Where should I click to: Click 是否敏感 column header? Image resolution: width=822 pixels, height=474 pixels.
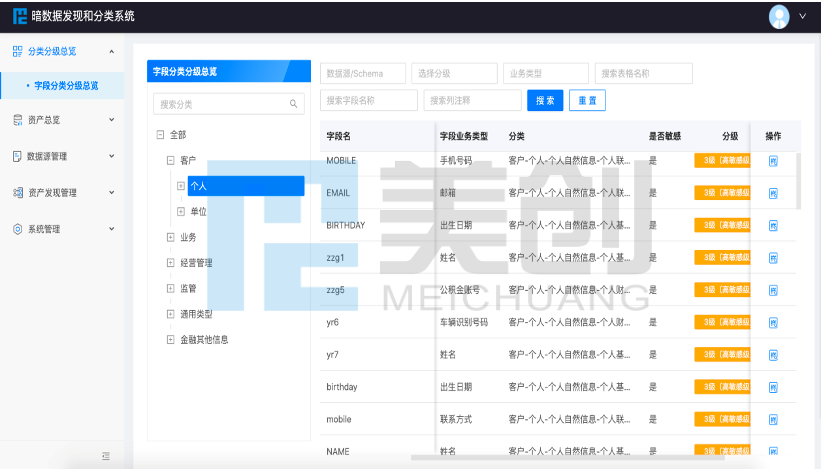pyautogui.click(x=665, y=136)
